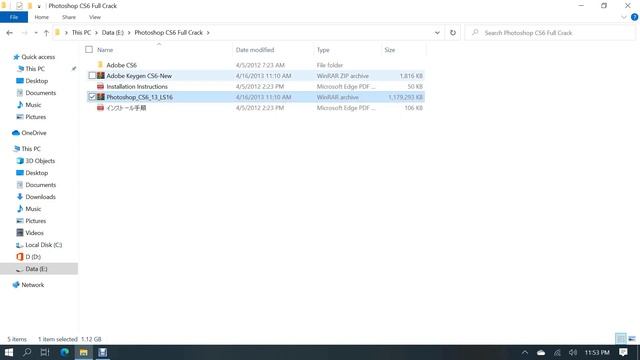Image resolution: width=640 pixels, height=360 pixels.
Task: Focus the Search Photoshop CS6 Full Crack box
Action: click(x=551, y=33)
